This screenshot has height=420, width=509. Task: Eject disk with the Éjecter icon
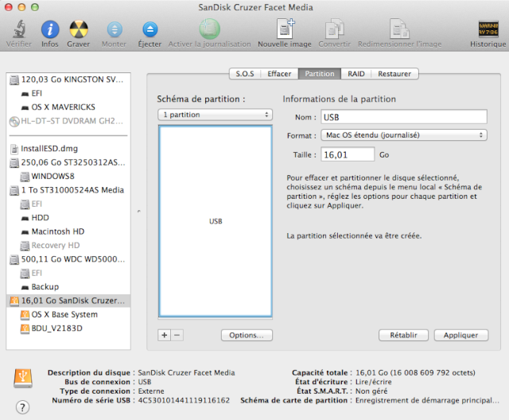coord(150,30)
